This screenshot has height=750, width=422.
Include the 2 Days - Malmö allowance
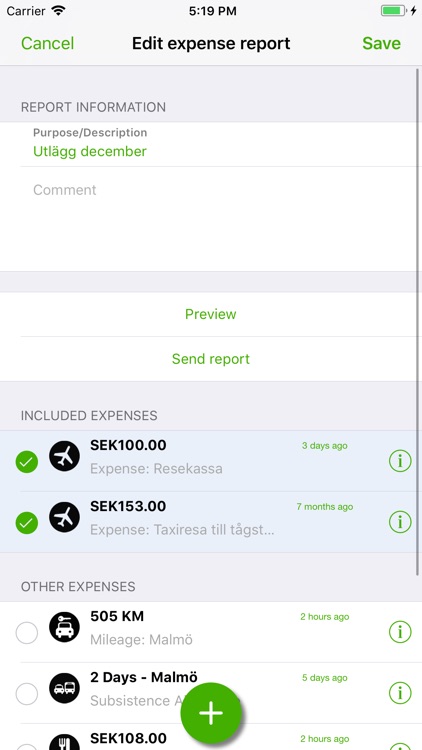[x=27, y=694]
